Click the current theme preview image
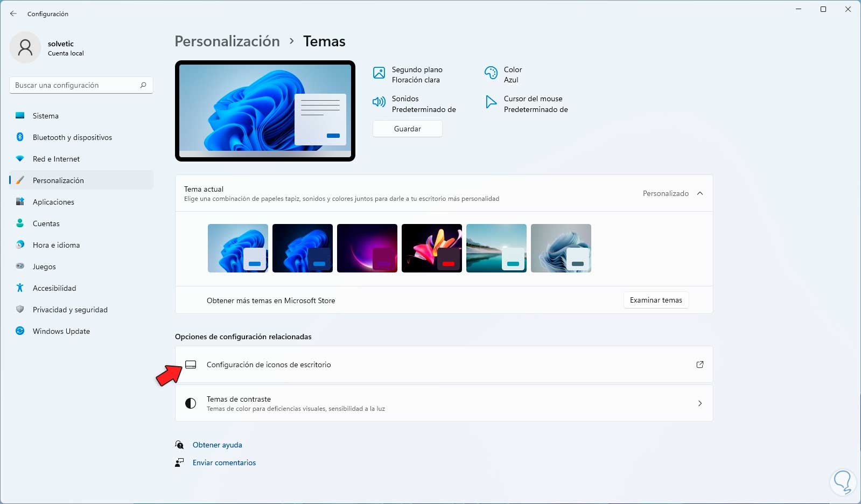 (265, 111)
